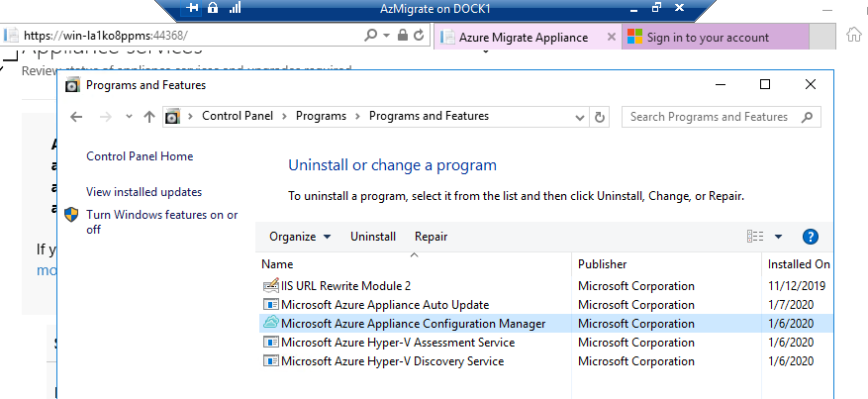This screenshot has height=399, width=868.
Task: Click the lock icon in connection bar
Action: point(213,8)
